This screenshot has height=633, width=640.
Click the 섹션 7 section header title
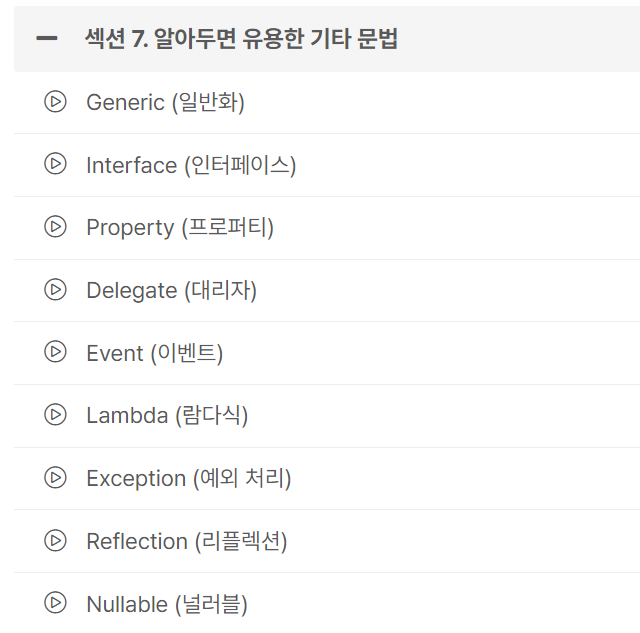(x=243, y=39)
